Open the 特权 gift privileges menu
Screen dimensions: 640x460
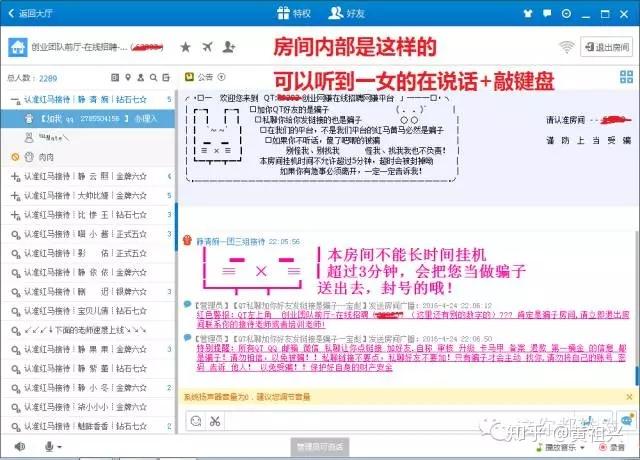click(293, 13)
